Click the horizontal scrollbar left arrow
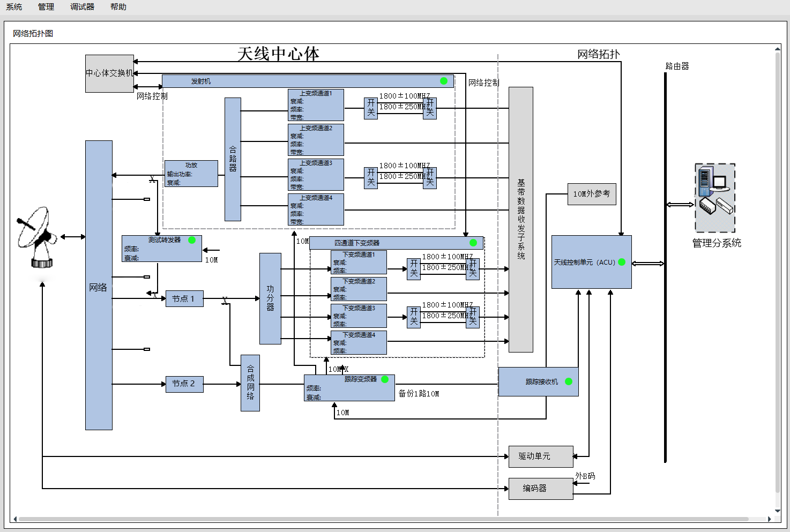This screenshot has height=532, width=790. [15, 519]
